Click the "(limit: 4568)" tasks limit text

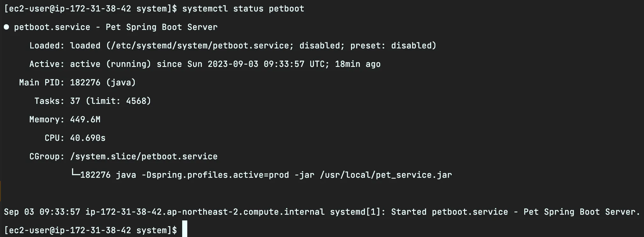tap(118, 101)
